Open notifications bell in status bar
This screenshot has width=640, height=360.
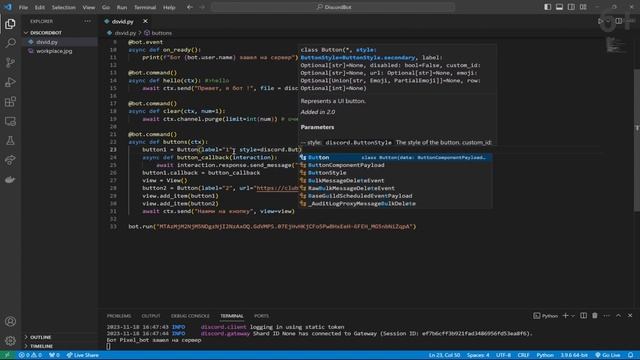click(x=631, y=355)
